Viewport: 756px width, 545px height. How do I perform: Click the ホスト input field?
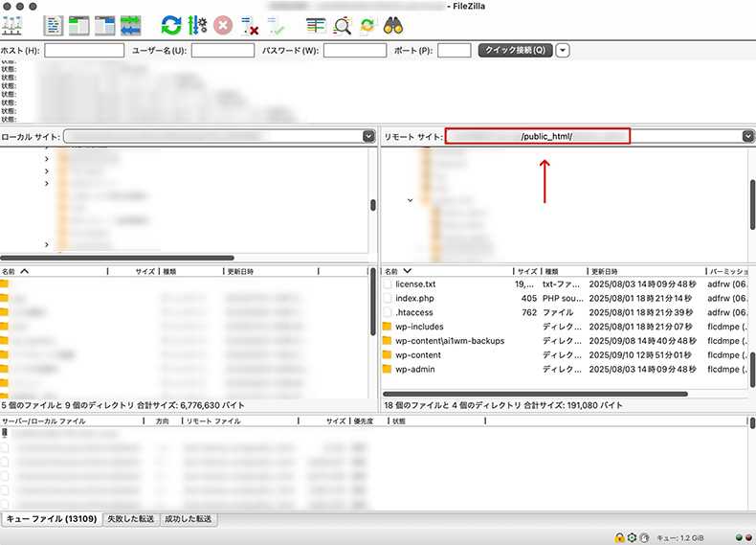coord(84,50)
